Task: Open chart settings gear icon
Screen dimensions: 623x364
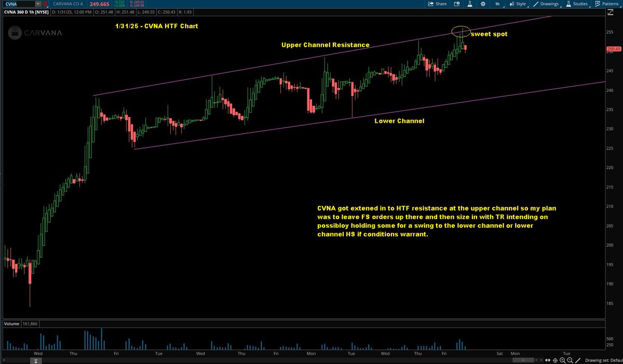Action: 483,4
